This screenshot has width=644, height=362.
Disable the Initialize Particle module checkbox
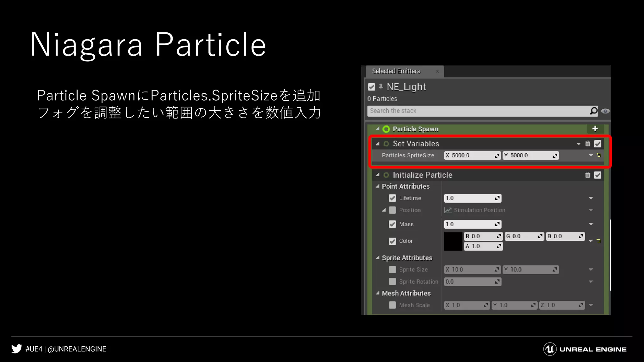click(x=597, y=175)
